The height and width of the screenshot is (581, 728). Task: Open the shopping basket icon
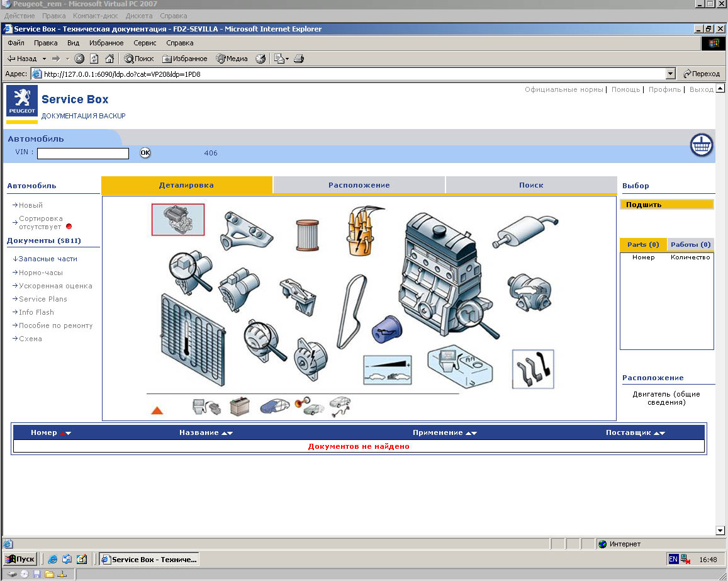click(701, 145)
